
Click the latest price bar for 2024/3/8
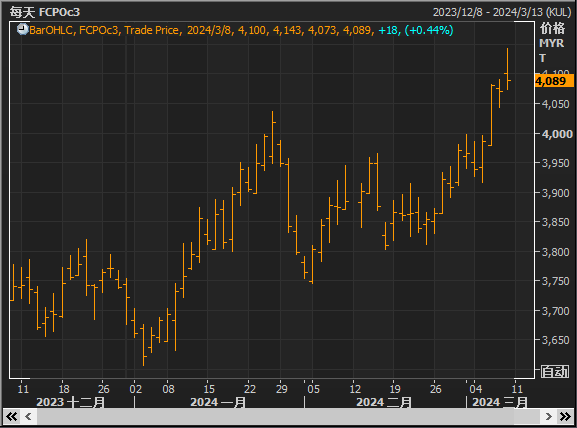tap(507, 69)
